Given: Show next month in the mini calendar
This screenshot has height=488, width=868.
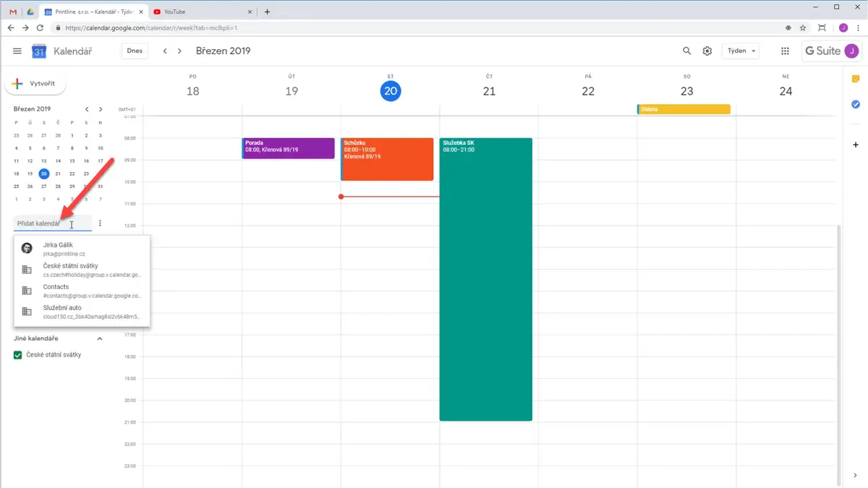Looking at the screenshot, I should pyautogui.click(x=101, y=109).
